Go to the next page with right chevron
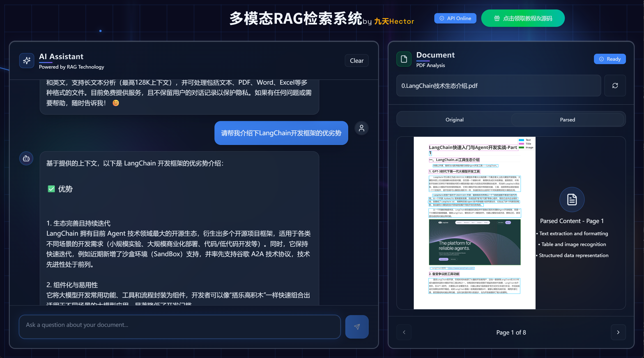This screenshot has height=358, width=644. coord(618,332)
